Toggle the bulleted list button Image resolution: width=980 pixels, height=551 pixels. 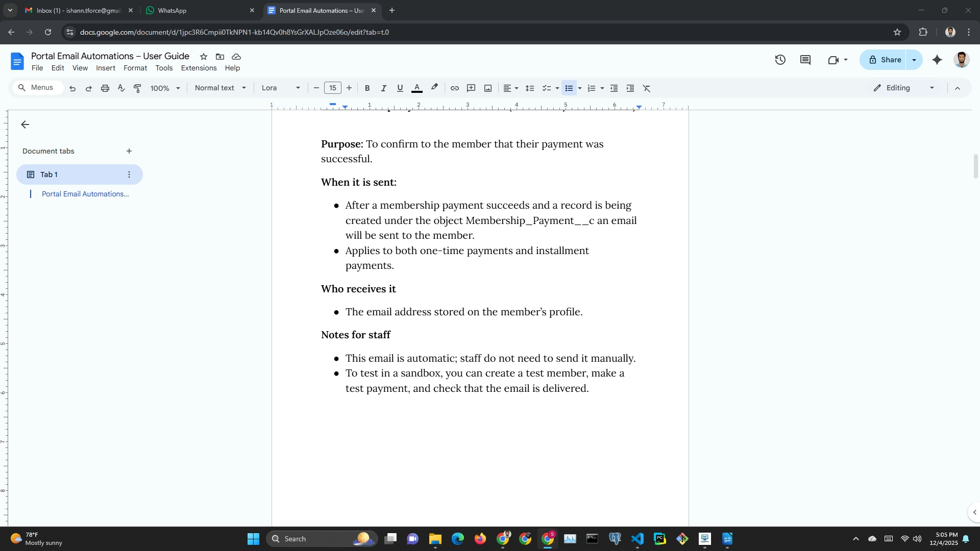coord(569,88)
